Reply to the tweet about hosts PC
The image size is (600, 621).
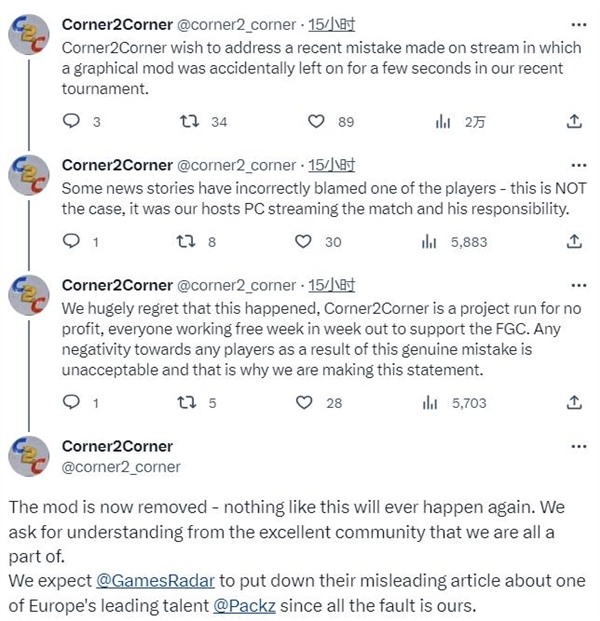click(x=71, y=241)
